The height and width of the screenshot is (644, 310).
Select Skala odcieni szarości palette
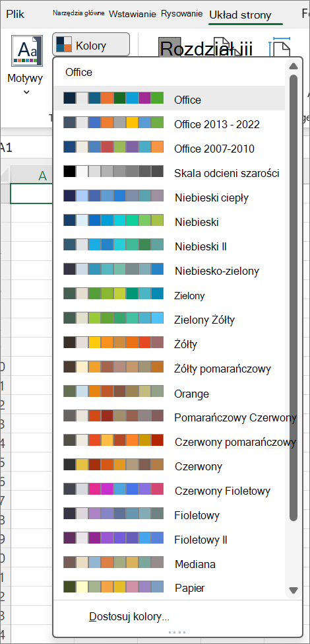170,172
